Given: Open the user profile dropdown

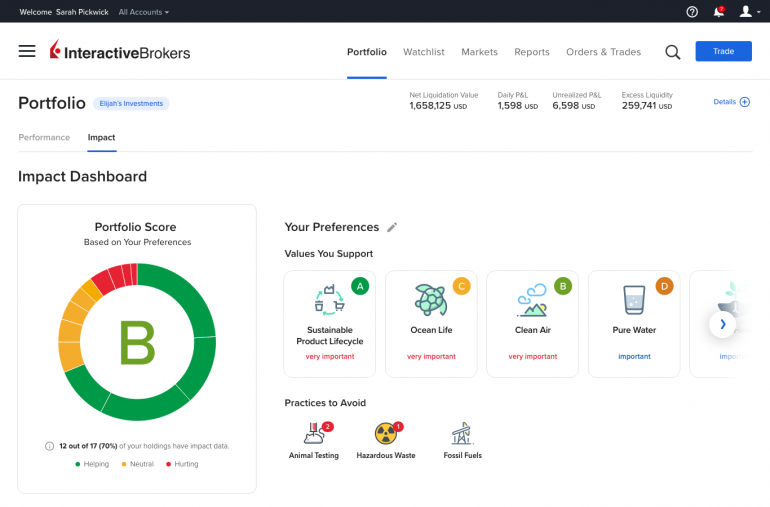Looking at the screenshot, I should point(748,12).
